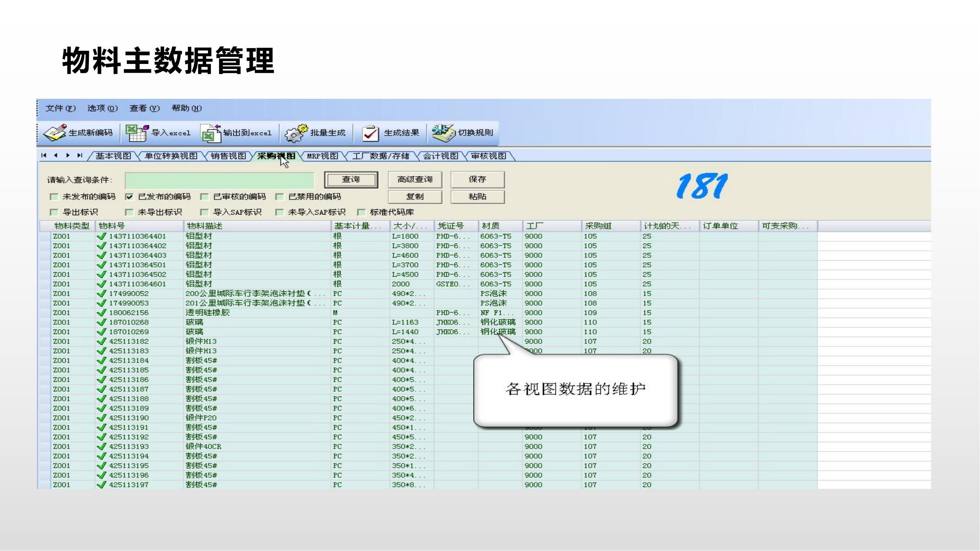The height and width of the screenshot is (551, 980).
Task: Enable the 导出标识 checkbox
Action: 54,212
